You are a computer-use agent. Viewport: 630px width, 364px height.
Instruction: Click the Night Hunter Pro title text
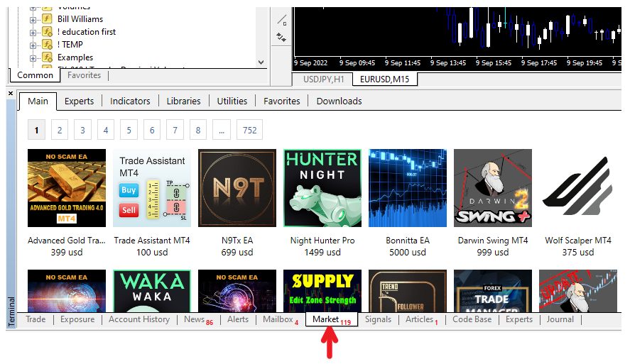pyautogui.click(x=322, y=241)
